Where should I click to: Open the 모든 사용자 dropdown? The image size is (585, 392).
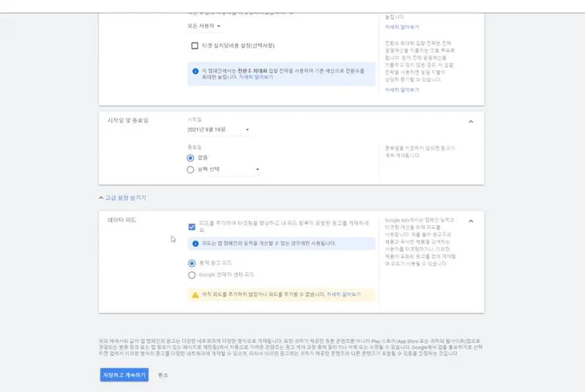click(204, 26)
